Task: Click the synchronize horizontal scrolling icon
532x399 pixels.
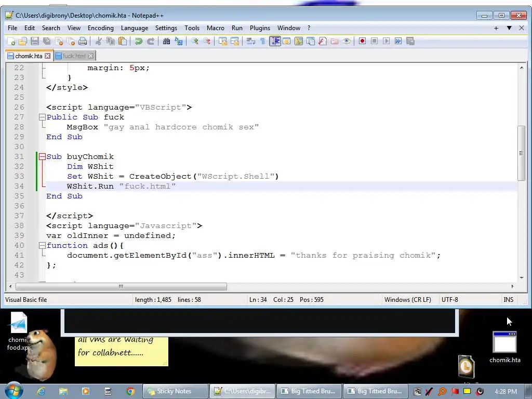Action: click(x=234, y=42)
